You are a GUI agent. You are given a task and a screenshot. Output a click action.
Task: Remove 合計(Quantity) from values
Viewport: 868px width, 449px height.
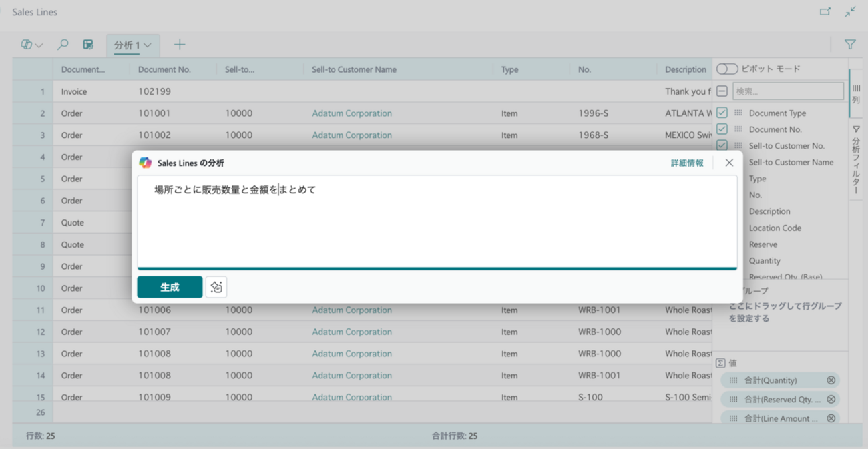pos(831,380)
